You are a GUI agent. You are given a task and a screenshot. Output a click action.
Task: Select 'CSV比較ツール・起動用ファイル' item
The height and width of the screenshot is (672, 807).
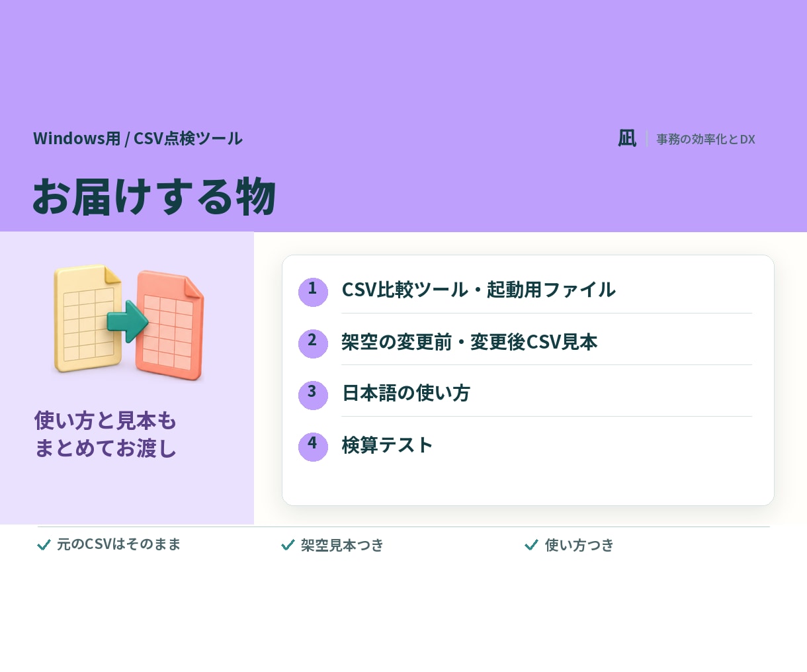[478, 290]
